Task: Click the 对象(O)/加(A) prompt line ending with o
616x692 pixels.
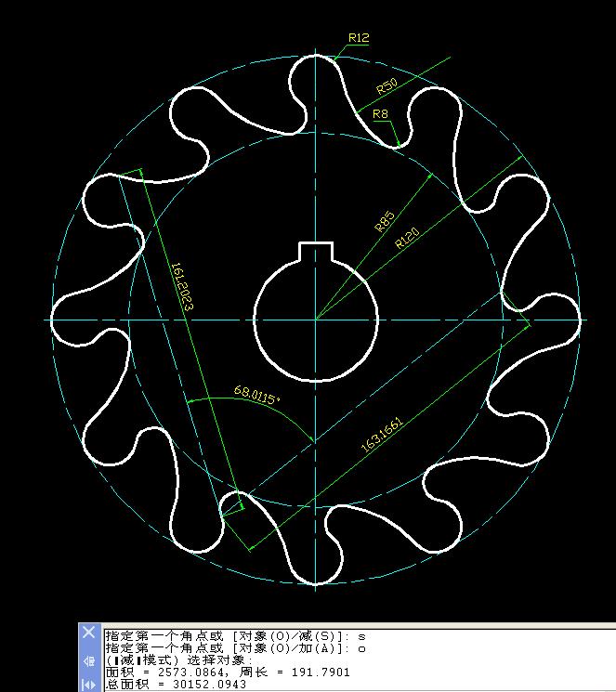Action: (235, 648)
